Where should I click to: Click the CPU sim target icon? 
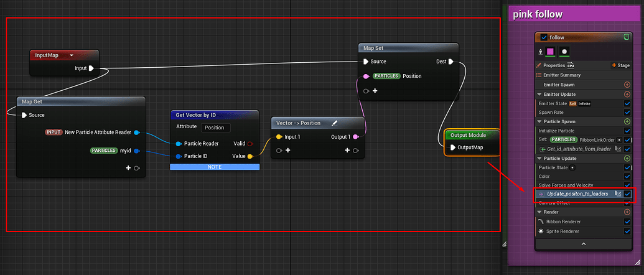point(571,65)
